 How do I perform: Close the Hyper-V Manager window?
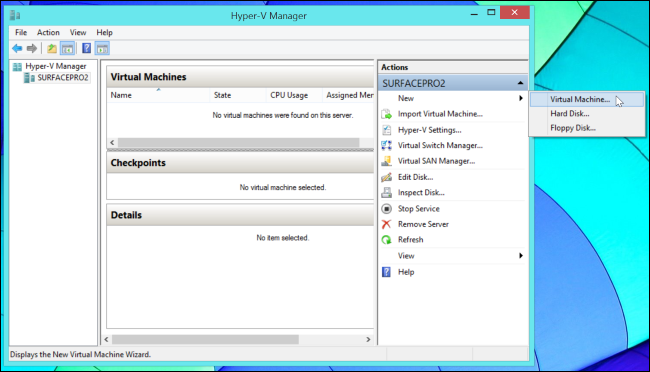(514, 12)
